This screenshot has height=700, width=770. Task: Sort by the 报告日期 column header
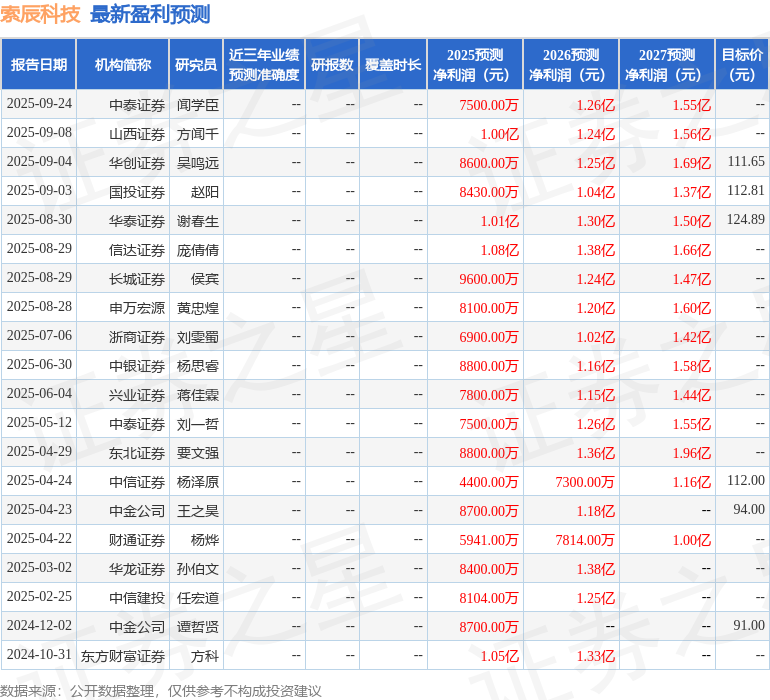(x=39, y=65)
